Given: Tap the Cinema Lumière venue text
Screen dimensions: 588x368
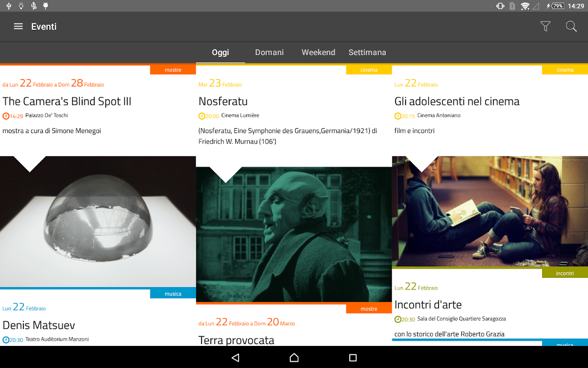Looking at the screenshot, I should pyautogui.click(x=240, y=115).
